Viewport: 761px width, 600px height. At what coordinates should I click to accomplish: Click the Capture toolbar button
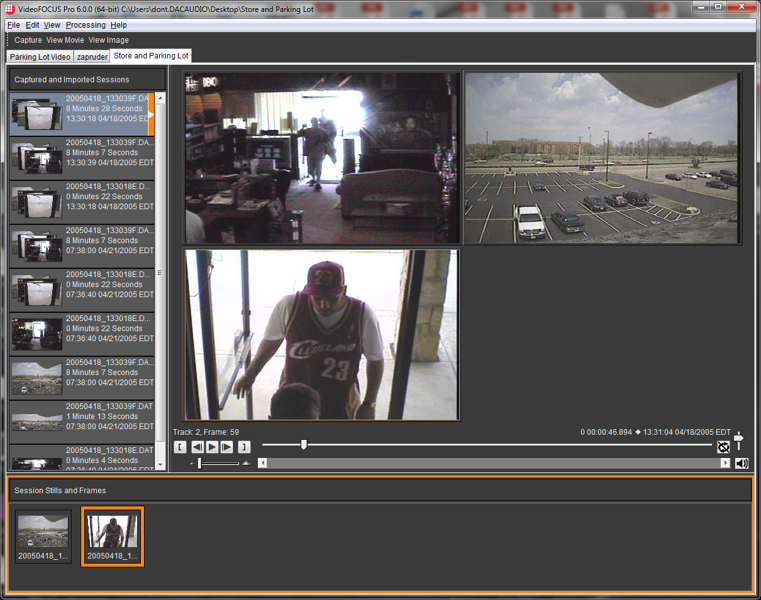(x=28, y=40)
